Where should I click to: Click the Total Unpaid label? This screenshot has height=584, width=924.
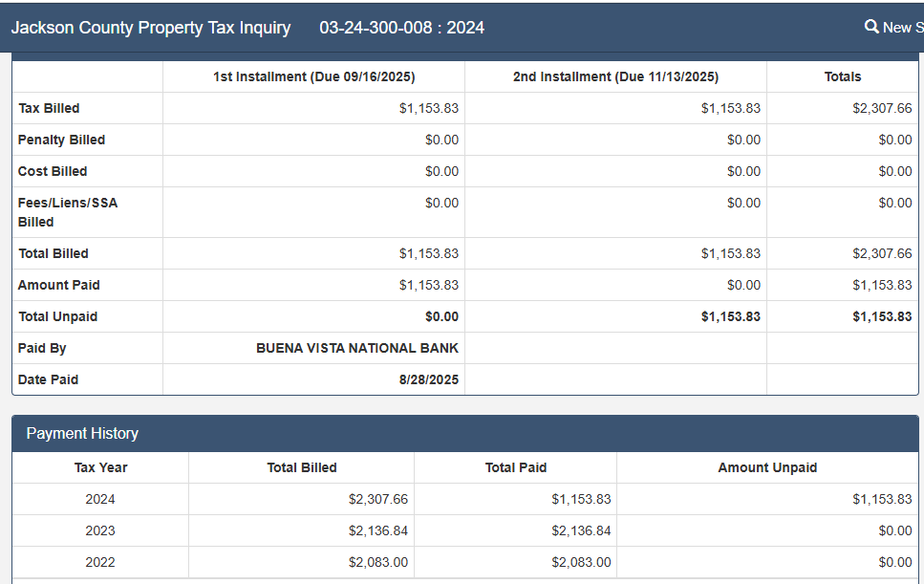pyautogui.click(x=57, y=316)
